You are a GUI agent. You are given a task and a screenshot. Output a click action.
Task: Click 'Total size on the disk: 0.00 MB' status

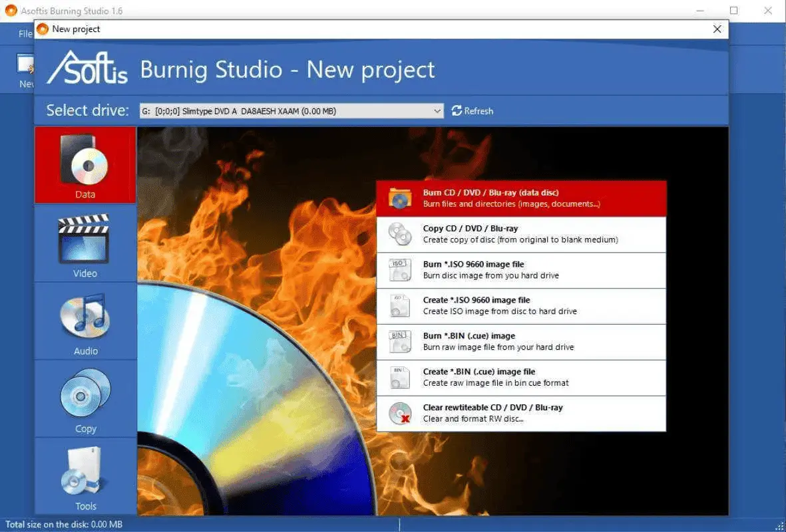pyautogui.click(x=64, y=525)
